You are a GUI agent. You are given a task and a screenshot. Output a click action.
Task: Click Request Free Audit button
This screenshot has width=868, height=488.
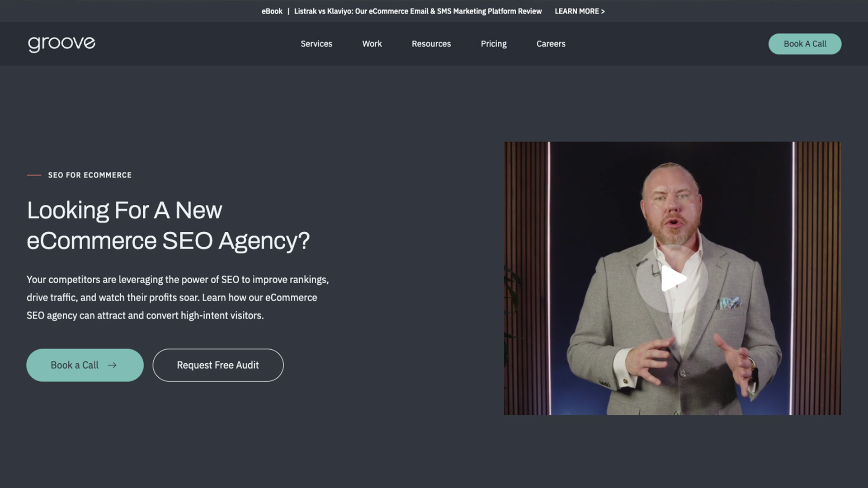click(x=218, y=365)
